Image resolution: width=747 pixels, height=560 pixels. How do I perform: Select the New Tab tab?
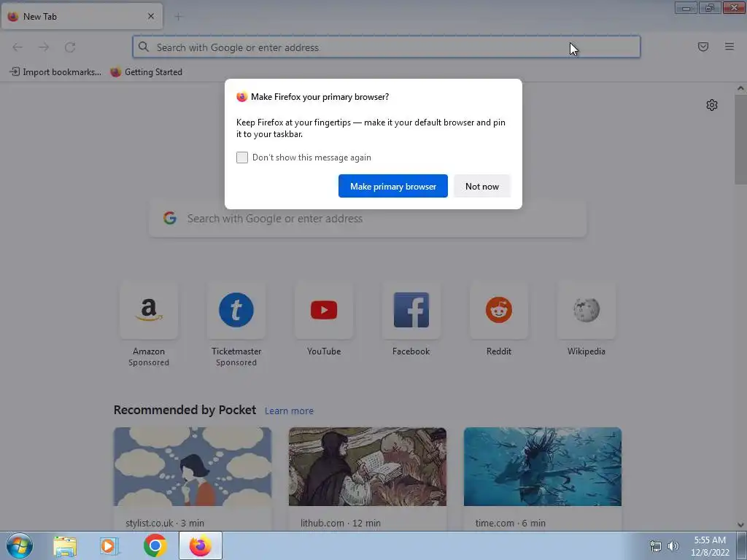click(x=82, y=16)
